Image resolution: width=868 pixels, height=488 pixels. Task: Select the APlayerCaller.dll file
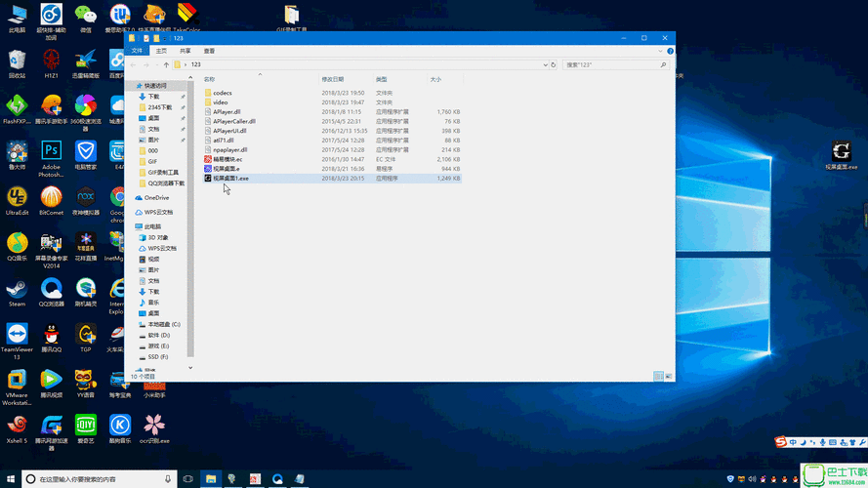point(234,121)
